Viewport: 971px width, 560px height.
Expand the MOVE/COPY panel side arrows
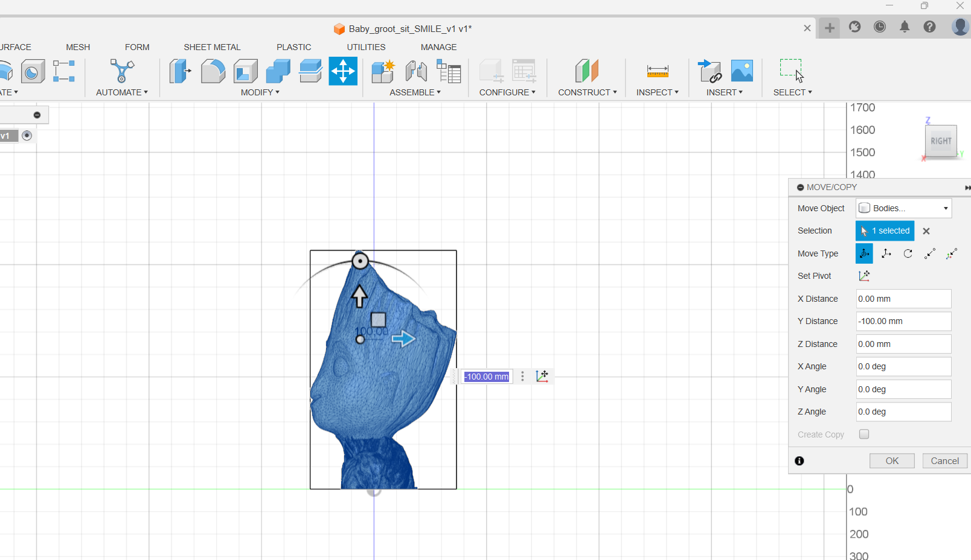tap(967, 188)
